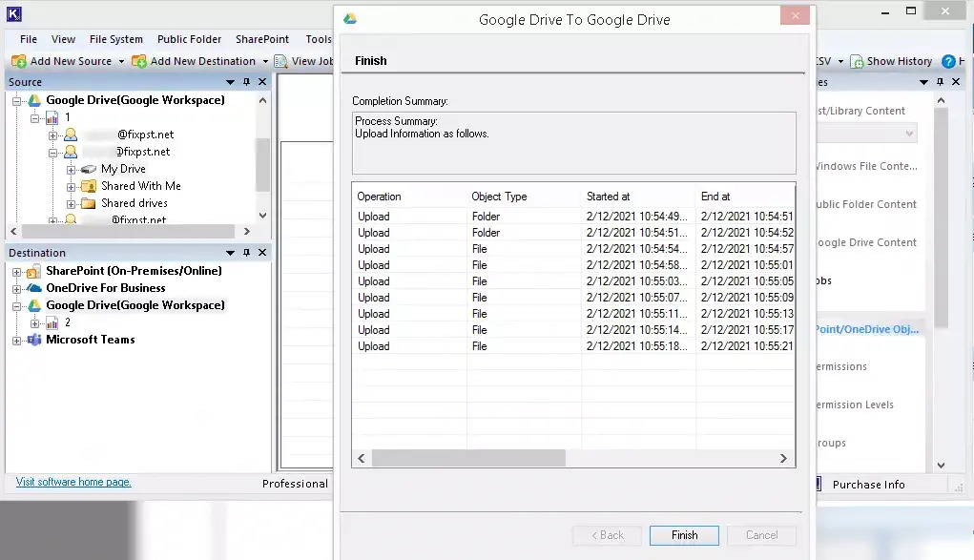Pin the Destination panel
This screenshot has height=560, width=974.
(247, 253)
